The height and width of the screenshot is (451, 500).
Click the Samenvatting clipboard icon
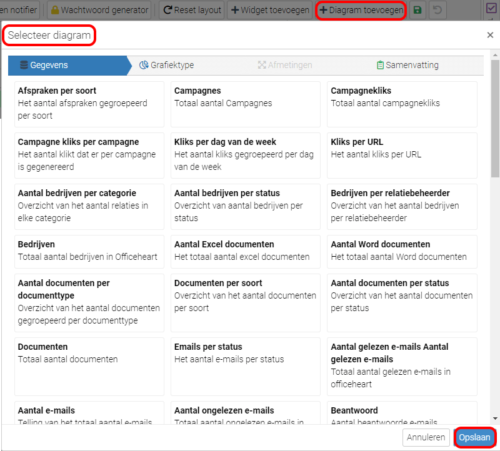pos(380,65)
